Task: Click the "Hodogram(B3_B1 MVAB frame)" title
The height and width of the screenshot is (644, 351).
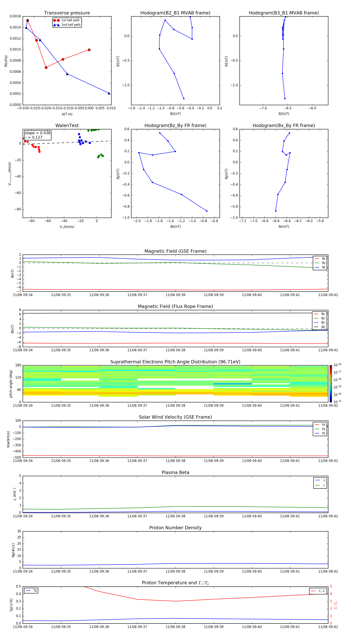Action: click(284, 13)
